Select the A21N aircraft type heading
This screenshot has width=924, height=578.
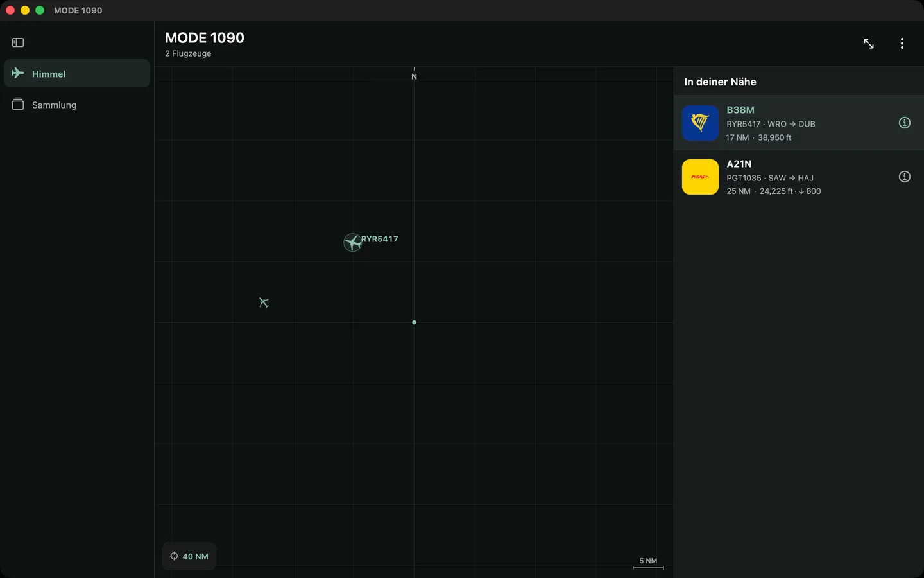[x=739, y=164]
